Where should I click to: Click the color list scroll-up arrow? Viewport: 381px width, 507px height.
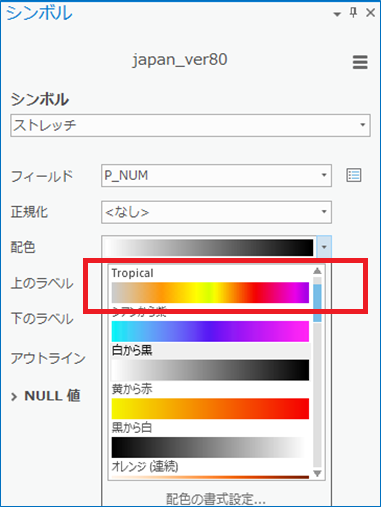317,271
